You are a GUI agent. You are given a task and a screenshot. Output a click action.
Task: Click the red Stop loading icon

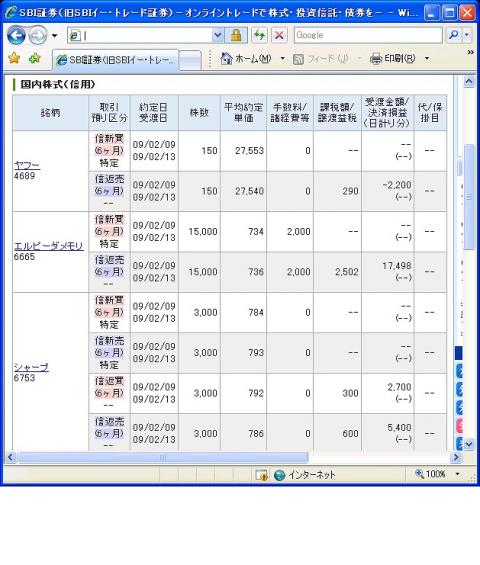[279, 35]
